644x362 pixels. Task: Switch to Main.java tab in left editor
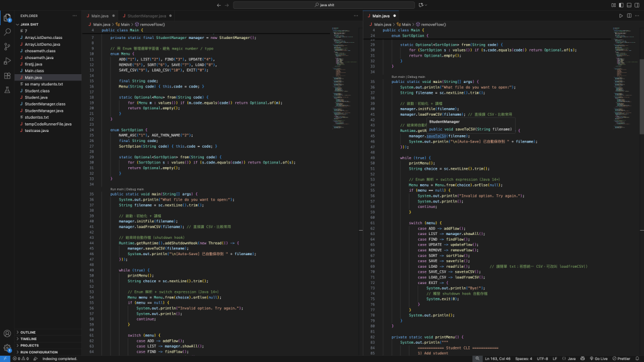click(x=100, y=16)
